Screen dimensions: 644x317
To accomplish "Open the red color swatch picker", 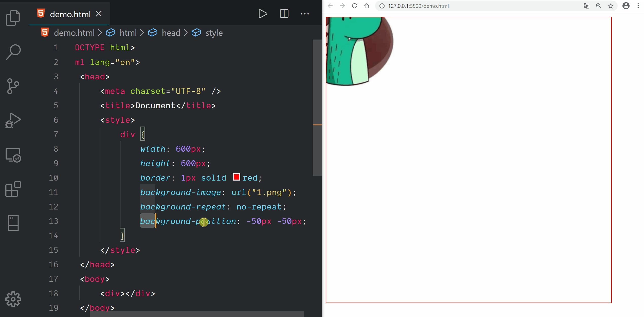I will pyautogui.click(x=236, y=177).
